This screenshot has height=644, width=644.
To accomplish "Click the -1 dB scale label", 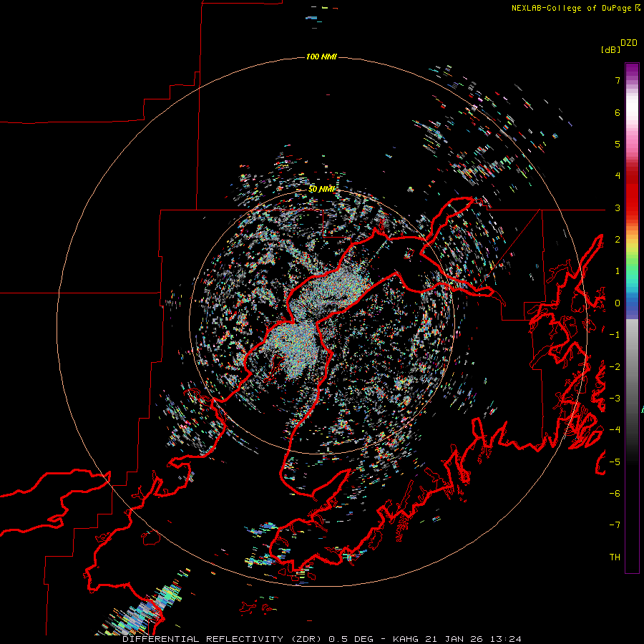I will point(615,335).
